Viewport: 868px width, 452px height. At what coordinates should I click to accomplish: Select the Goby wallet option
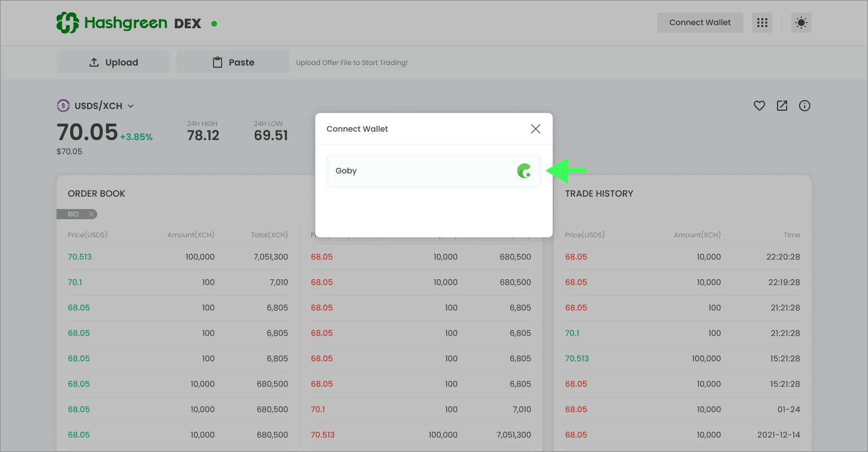433,171
